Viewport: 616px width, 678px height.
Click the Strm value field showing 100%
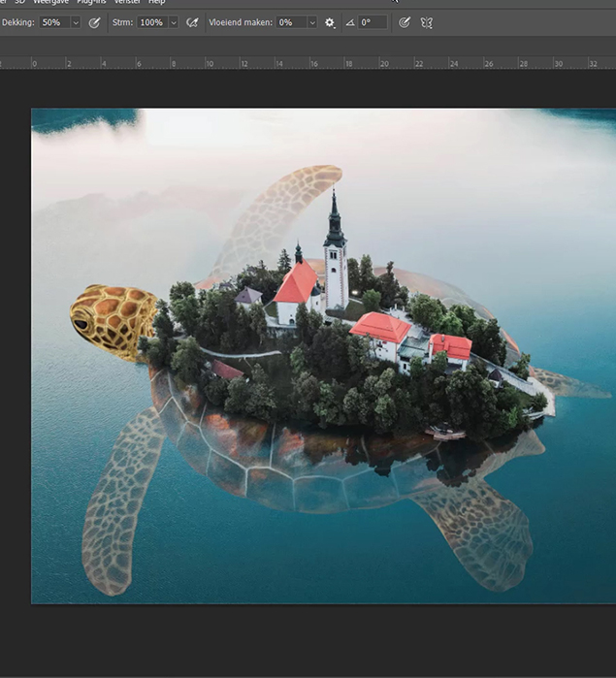[152, 22]
